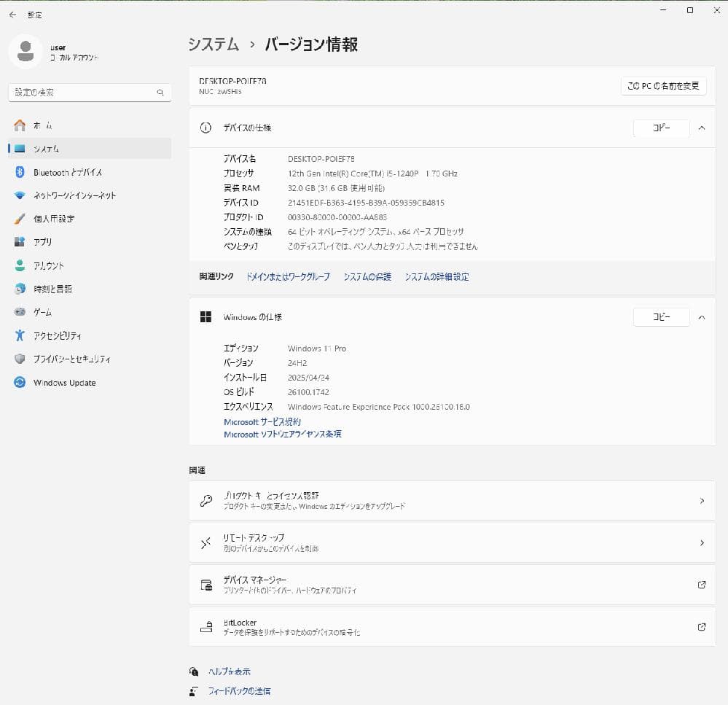Click the Windows Update sync icon
The image size is (728, 705).
pyautogui.click(x=20, y=383)
